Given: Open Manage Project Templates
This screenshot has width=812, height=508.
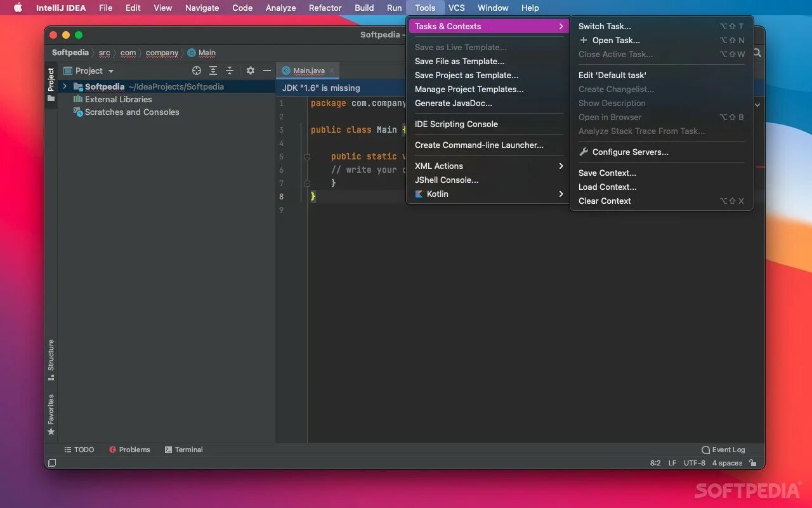Looking at the screenshot, I should 488,89.
